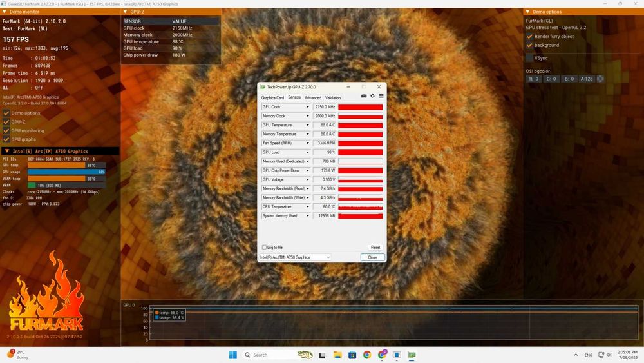Open Microsoft Store from the taskbar
The width and height of the screenshot is (644, 363).
(x=352, y=355)
